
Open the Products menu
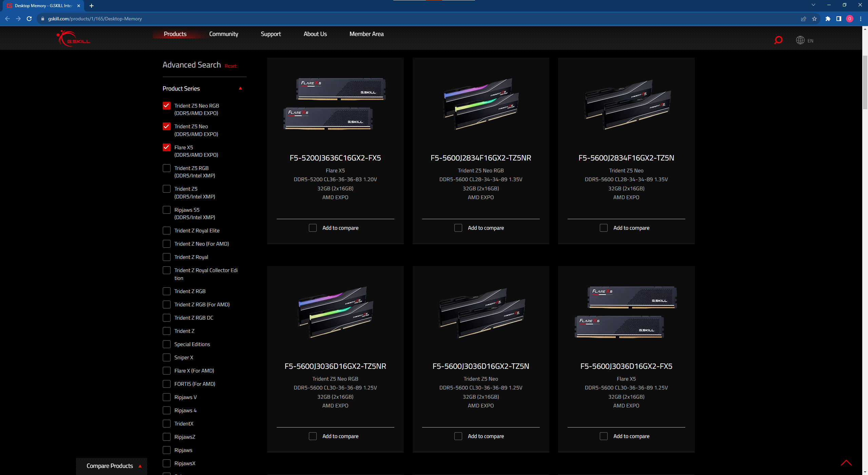(x=175, y=34)
